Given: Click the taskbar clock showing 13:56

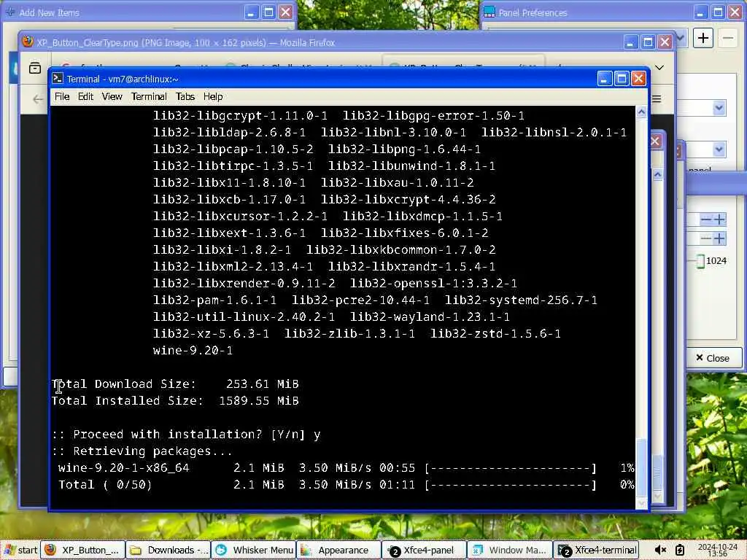Looking at the screenshot, I should point(716,550).
